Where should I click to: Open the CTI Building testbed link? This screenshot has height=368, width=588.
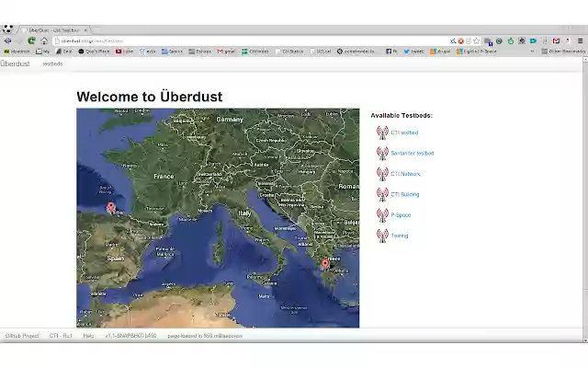coord(404,194)
